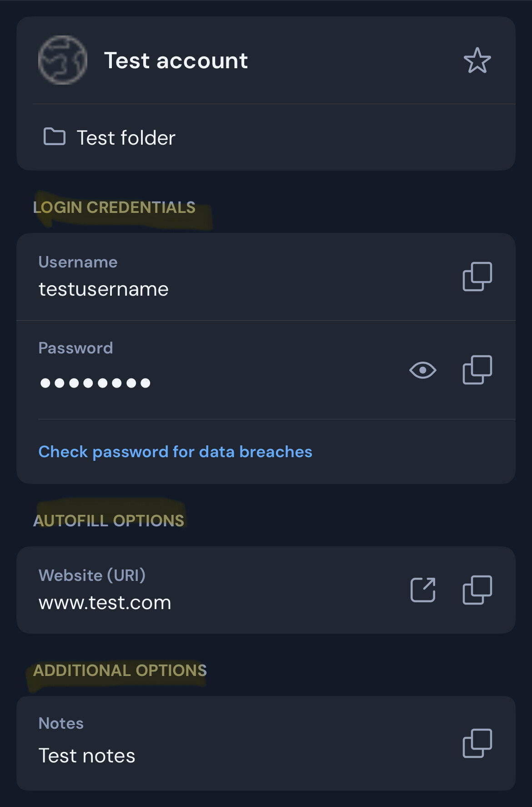532x807 pixels.
Task: Tap the Additional Options section header
Action: (x=120, y=671)
